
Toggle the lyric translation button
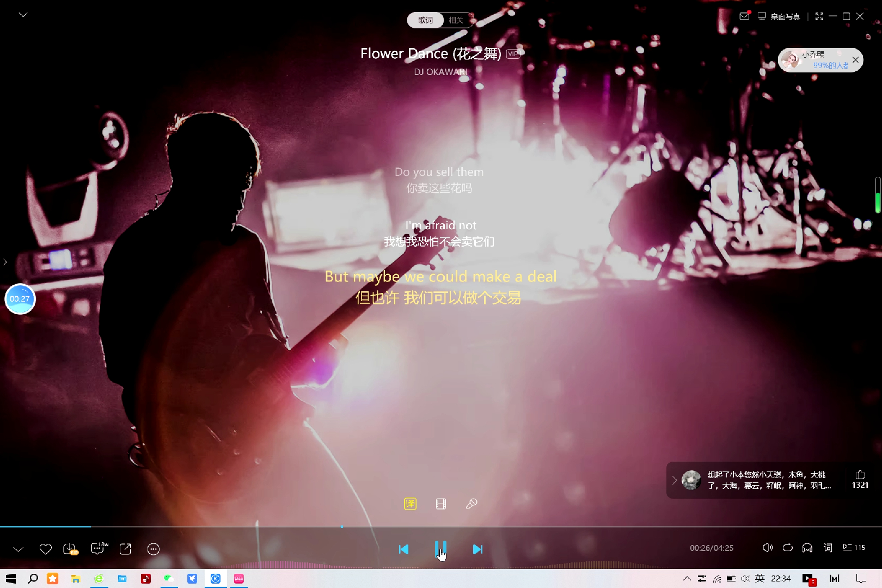pos(410,504)
